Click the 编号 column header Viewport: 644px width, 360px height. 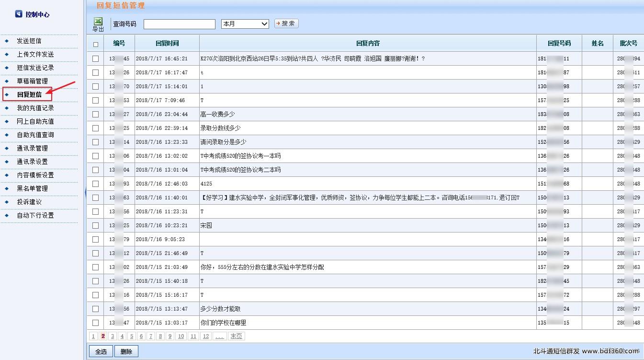tap(119, 43)
